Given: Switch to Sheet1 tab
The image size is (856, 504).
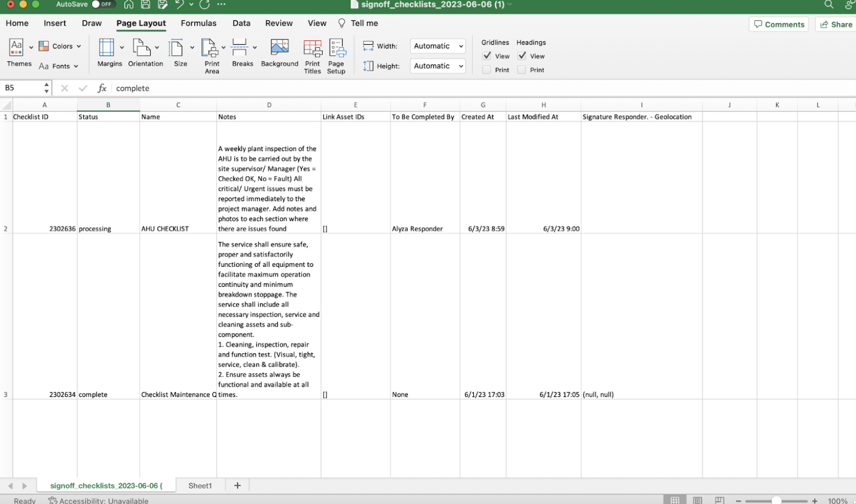Looking at the screenshot, I should click(x=200, y=486).
